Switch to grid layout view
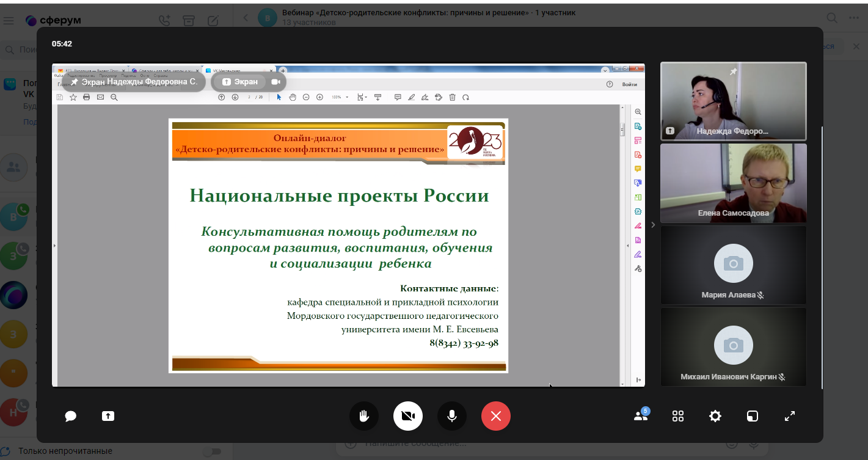868x460 pixels. tap(677, 417)
